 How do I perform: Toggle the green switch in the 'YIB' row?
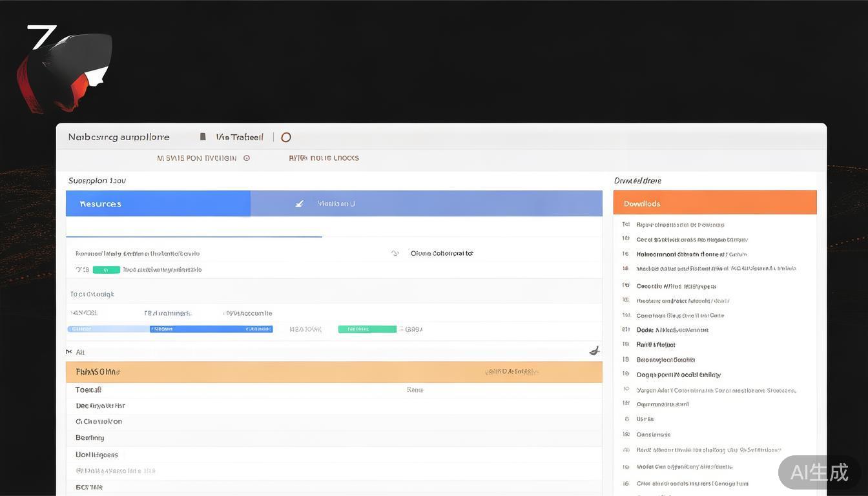107,270
